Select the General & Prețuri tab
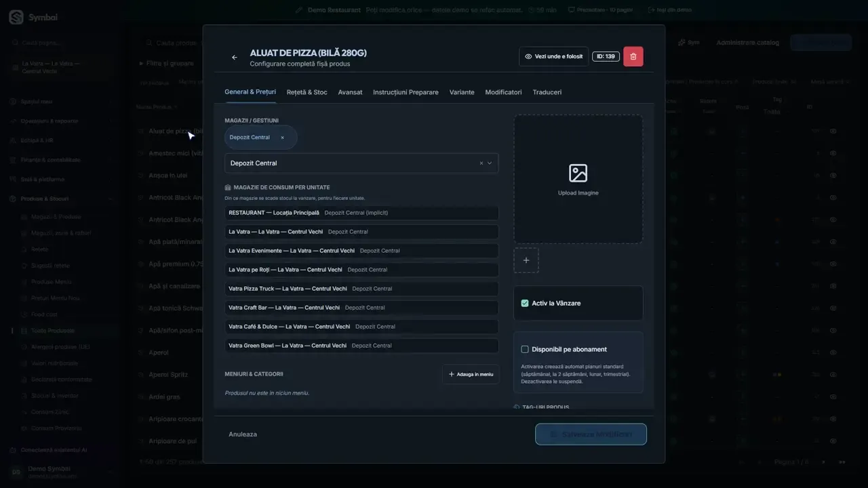868x488 pixels. (x=250, y=91)
